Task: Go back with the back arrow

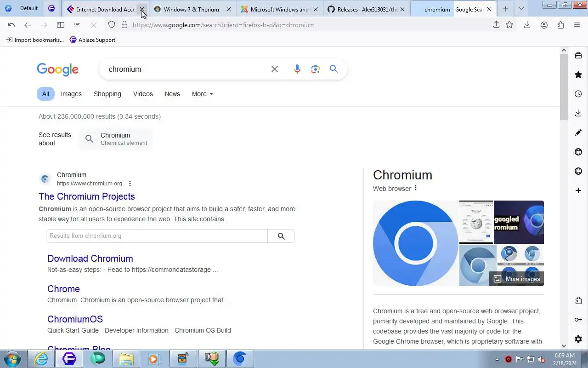Action: click(x=28, y=25)
